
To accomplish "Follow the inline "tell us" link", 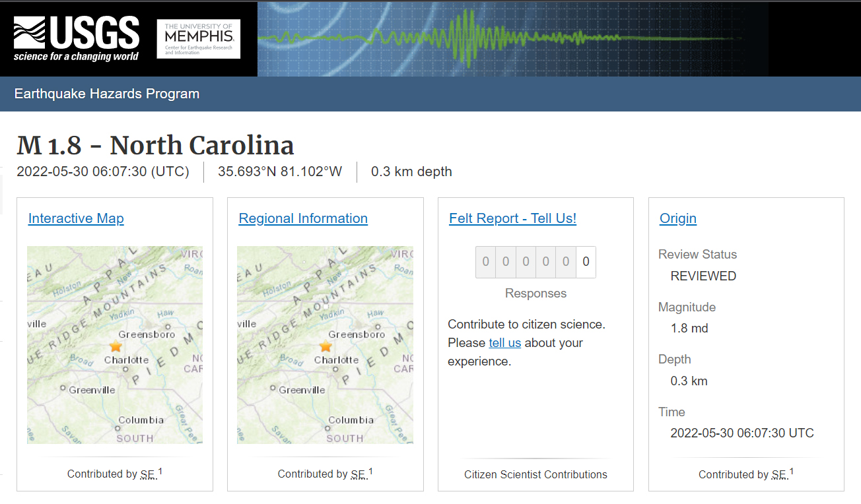I will 504,343.
